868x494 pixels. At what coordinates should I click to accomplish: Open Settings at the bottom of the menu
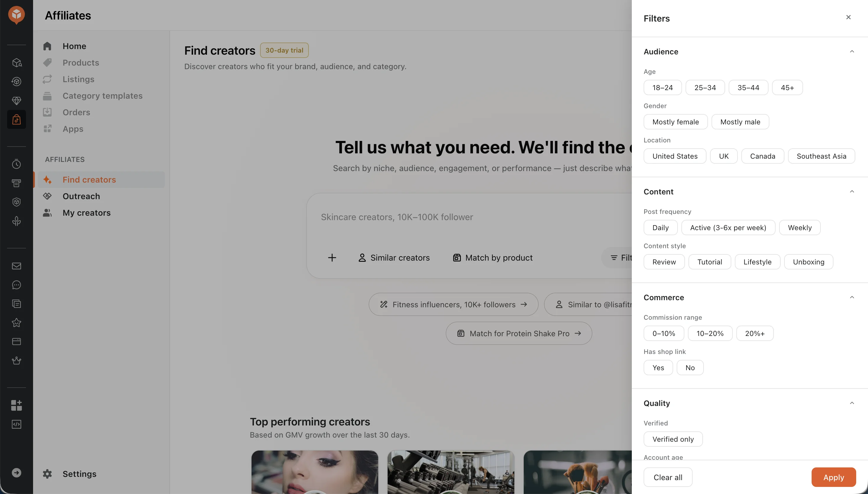pyautogui.click(x=101, y=474)
